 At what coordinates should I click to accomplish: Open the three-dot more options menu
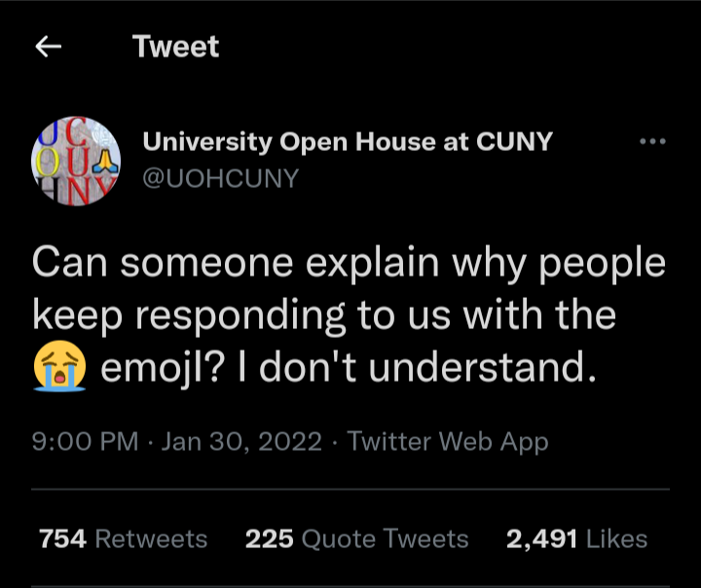point(651,142)
